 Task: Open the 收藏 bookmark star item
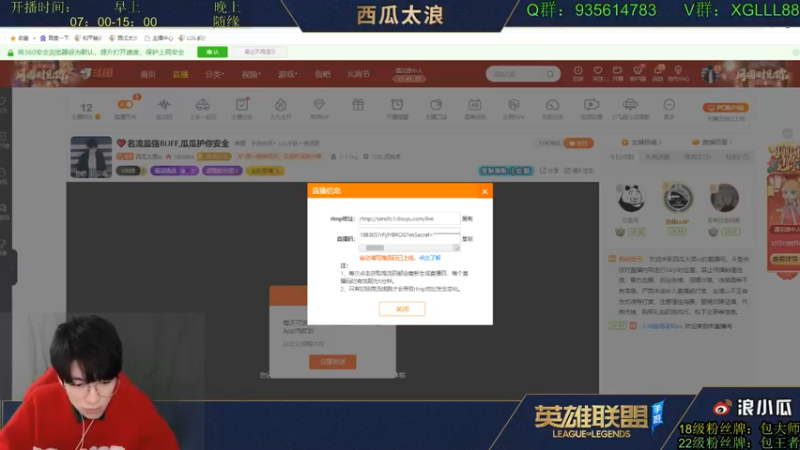(x=19, y=38)
